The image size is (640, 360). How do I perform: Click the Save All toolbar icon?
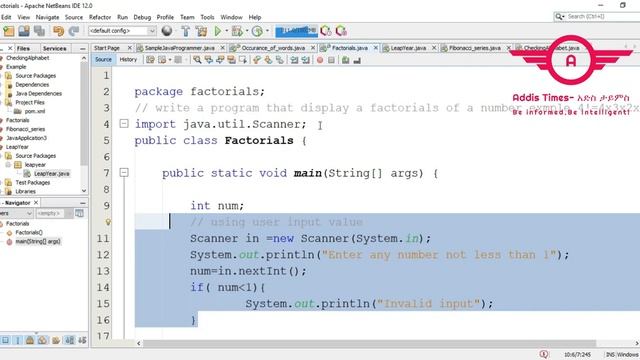39,31
